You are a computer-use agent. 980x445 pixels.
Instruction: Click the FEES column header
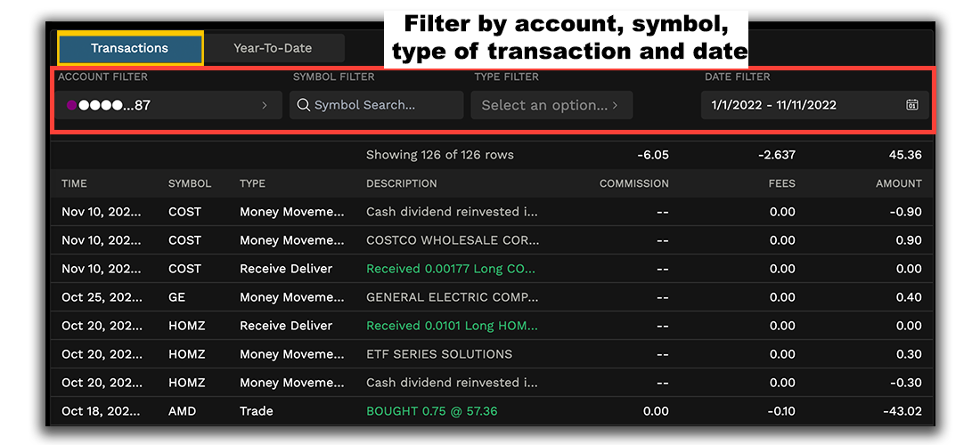pos(781,183)
